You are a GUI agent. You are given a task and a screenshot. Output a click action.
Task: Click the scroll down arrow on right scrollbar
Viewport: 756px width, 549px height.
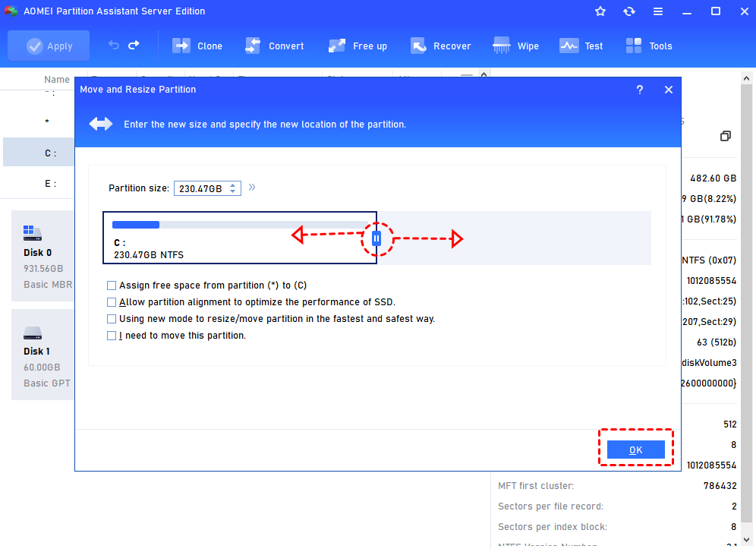pyautogui.click(x=746, y=540)
